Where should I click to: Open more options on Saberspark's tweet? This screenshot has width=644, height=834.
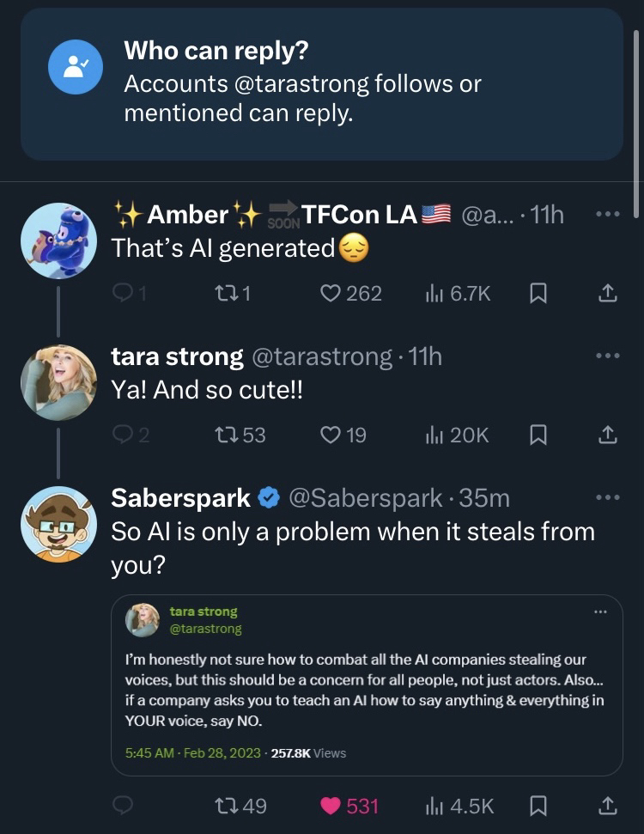tap(606, 497)
